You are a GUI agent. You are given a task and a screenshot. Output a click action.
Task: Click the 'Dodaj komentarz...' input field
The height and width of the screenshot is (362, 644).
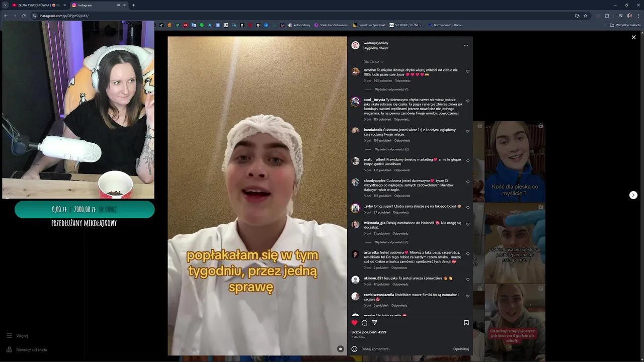point(405,349)
